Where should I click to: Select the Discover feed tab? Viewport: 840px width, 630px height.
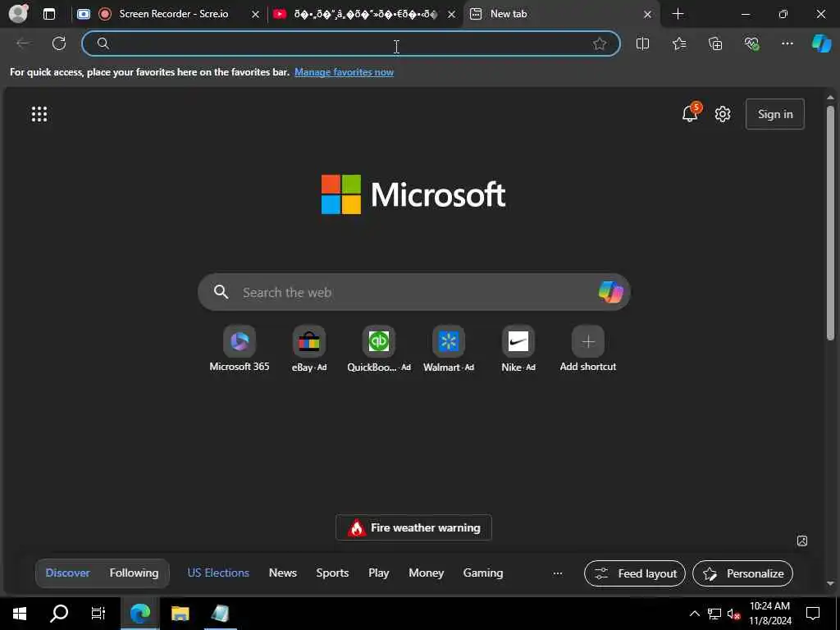(x=67, y=573)
